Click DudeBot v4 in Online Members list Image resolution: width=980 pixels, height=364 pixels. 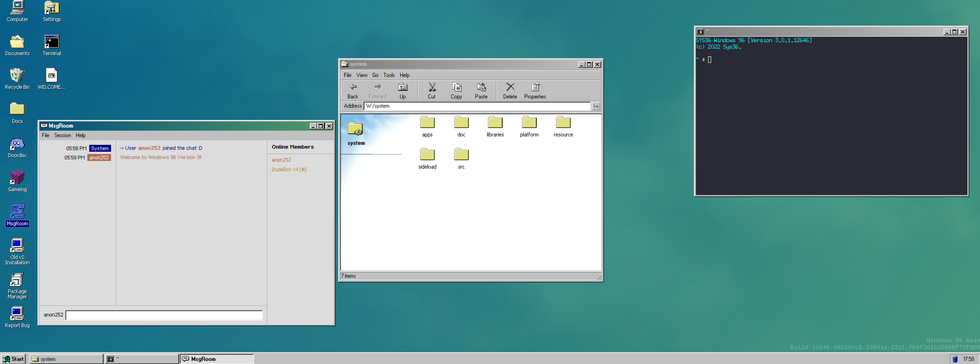[x=289, y=169]
